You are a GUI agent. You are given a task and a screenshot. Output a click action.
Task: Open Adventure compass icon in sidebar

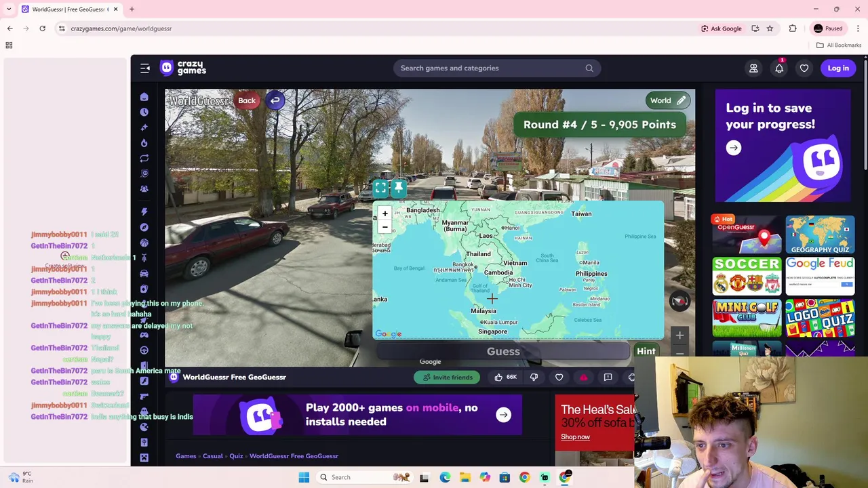(144, 228)
